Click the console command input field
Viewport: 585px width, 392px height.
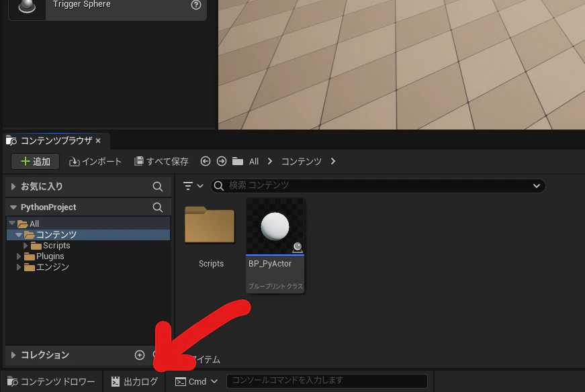tap(327, 381)
